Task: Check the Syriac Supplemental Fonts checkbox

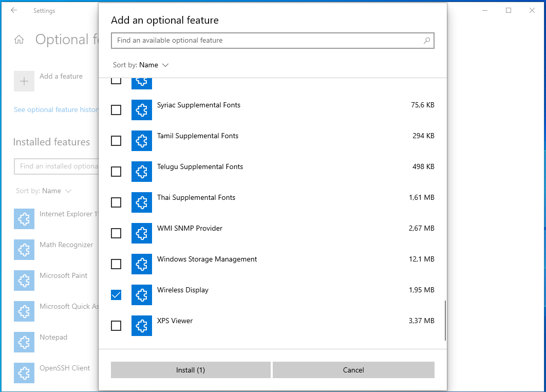Action: [116, 110]
